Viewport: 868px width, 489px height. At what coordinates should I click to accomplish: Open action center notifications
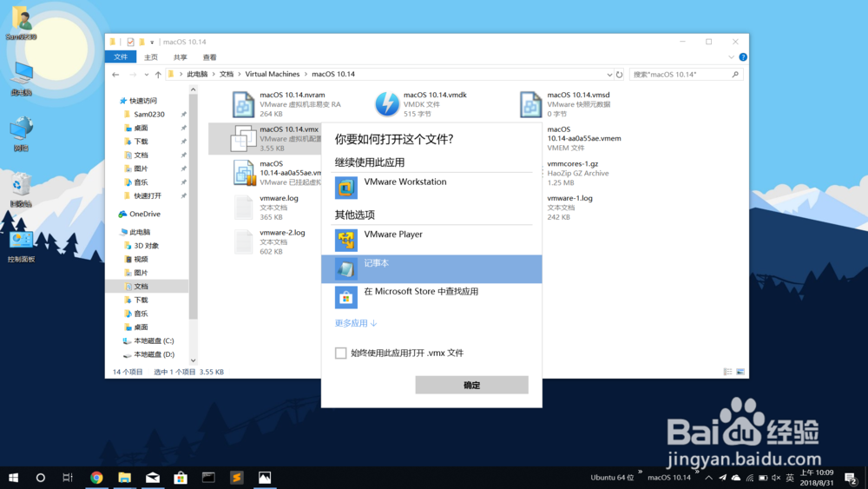851,478
